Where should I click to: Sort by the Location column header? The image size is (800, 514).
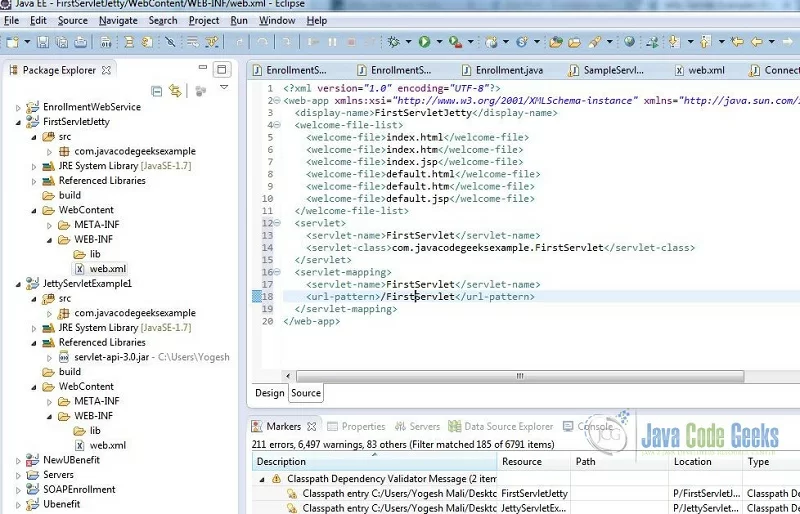(x=705, y=461)
